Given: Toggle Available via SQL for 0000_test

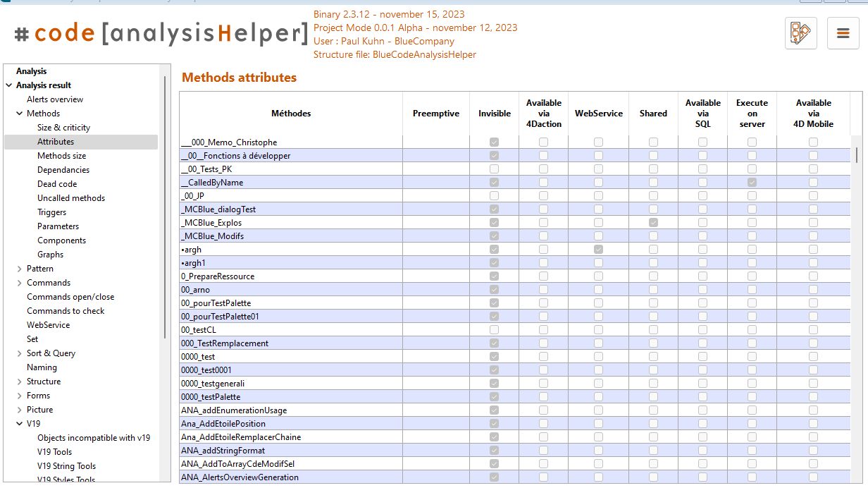Looking at the screenshot, I should point(702,357).
